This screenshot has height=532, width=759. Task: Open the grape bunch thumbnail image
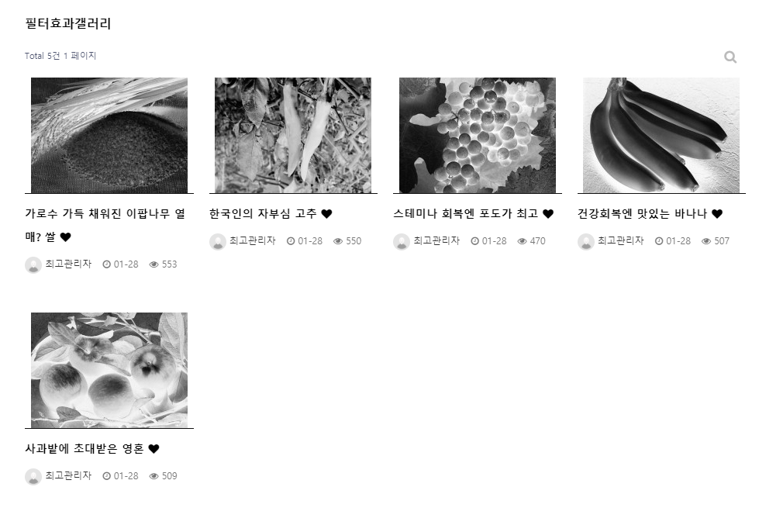pyautogui.click(x=478, y=136)
